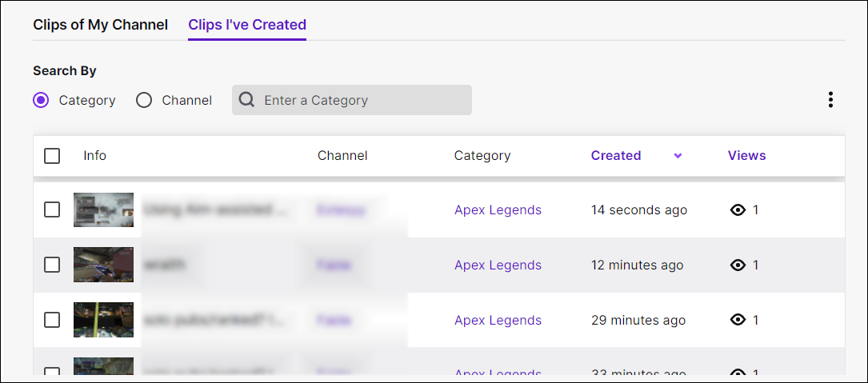868x383 pixels.
Task: Select the Channel radio button
Action: (x=144, y=100)
